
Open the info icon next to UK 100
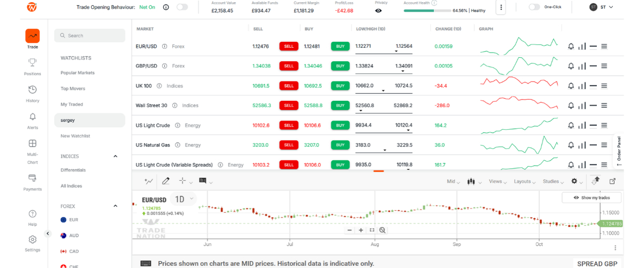pos(159,86)
